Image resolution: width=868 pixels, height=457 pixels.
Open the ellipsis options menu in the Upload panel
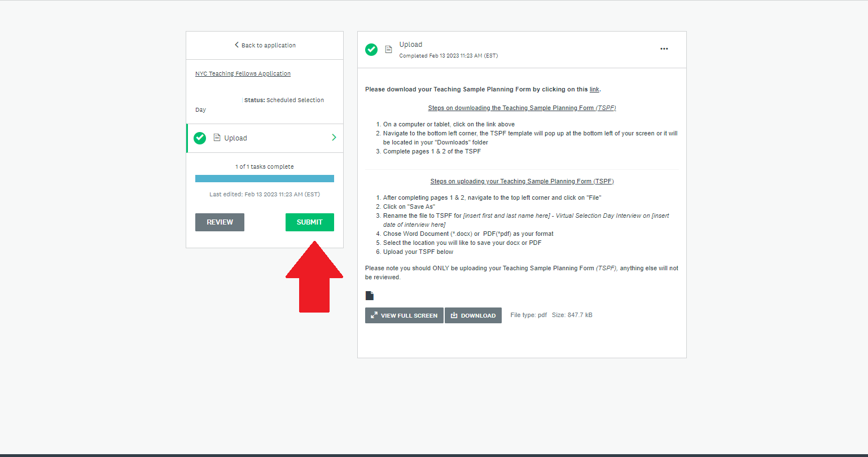[x=664, y=49]
